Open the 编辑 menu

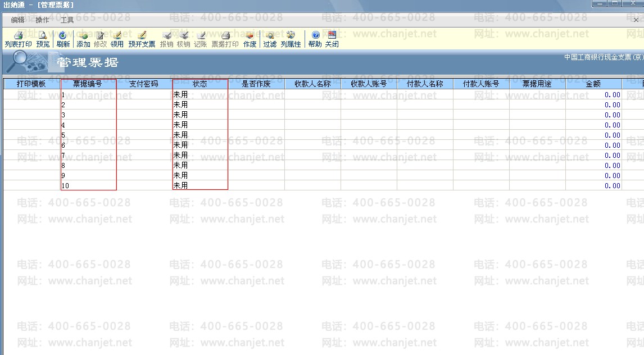coord(17,20)
